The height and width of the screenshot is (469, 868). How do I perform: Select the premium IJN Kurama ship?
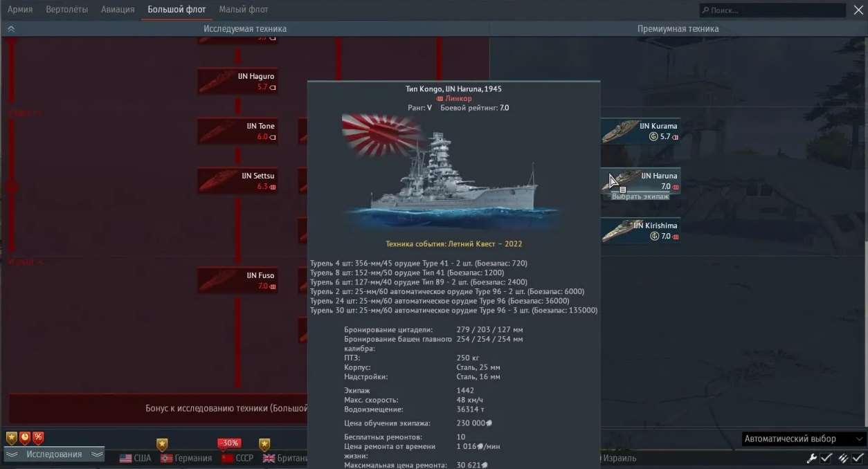(640, 131)
